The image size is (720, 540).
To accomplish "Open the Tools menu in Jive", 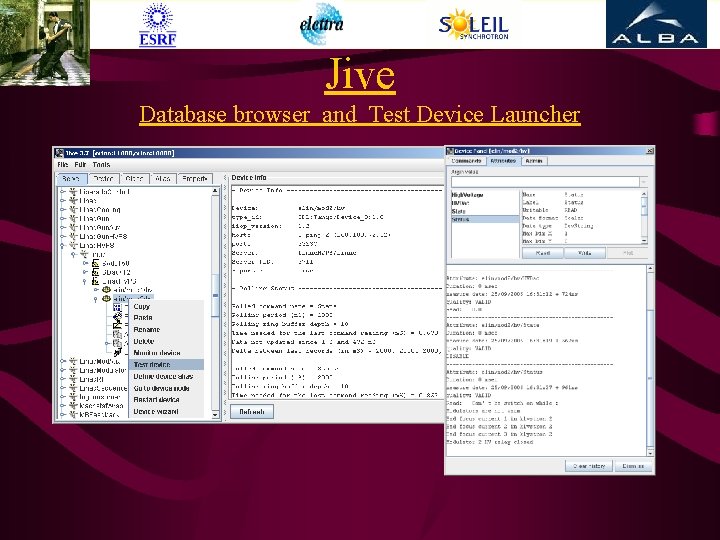I will tap(101, 164).
